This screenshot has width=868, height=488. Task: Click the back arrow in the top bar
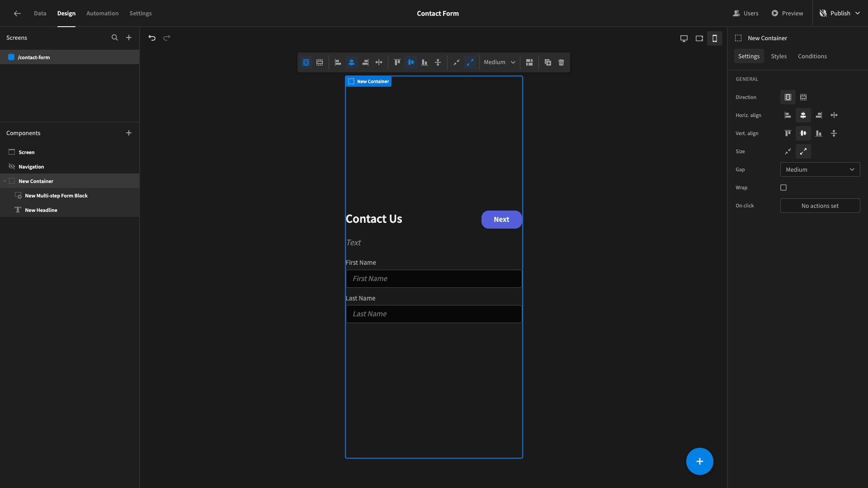[x=17, y=14]
